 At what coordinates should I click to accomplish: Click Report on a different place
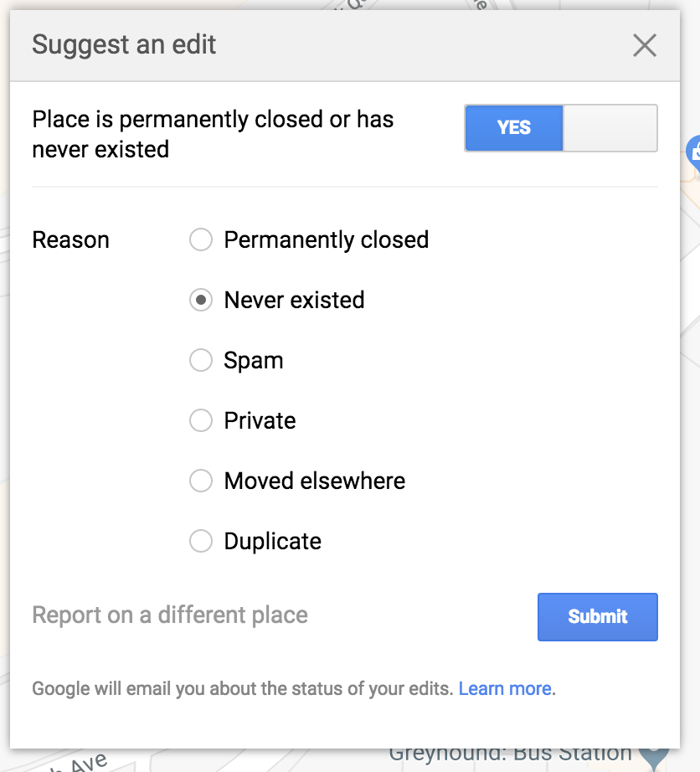170,615
